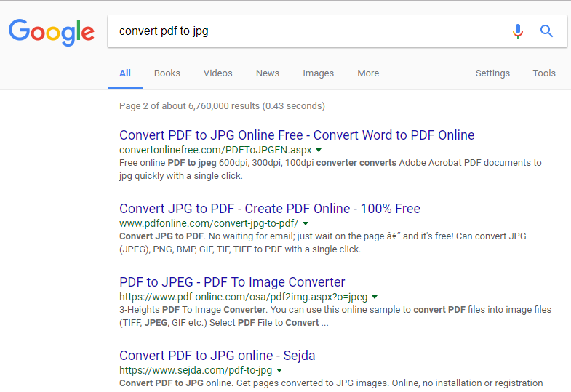Click the pdf-online.com/osa/pdf2img.aspx URL text

click(243, 297)
